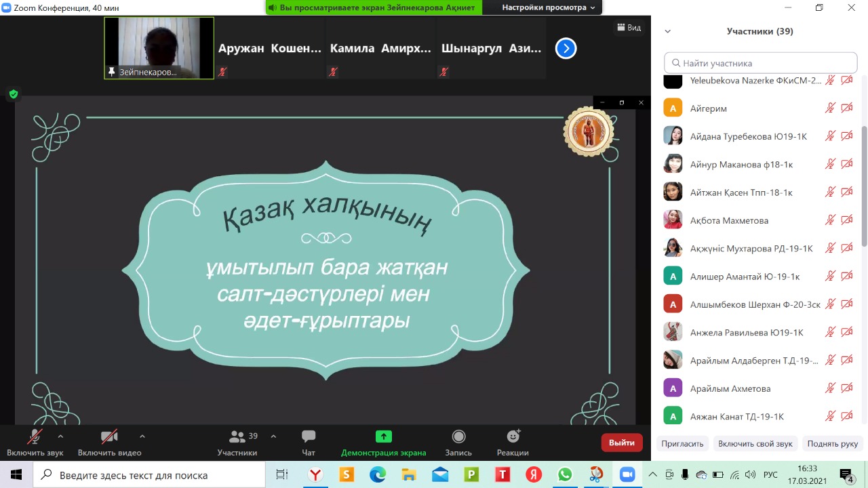Open Настройки просмотра dropdown
The width and height of the screenshot is (868, 488).
(x=548, y=7)
